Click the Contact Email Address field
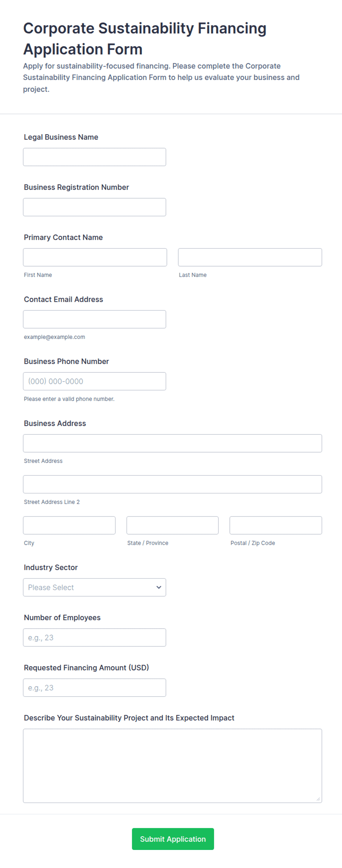Image resolution: width=342 pixels, height=868 pixels. [x=95, y=319]
